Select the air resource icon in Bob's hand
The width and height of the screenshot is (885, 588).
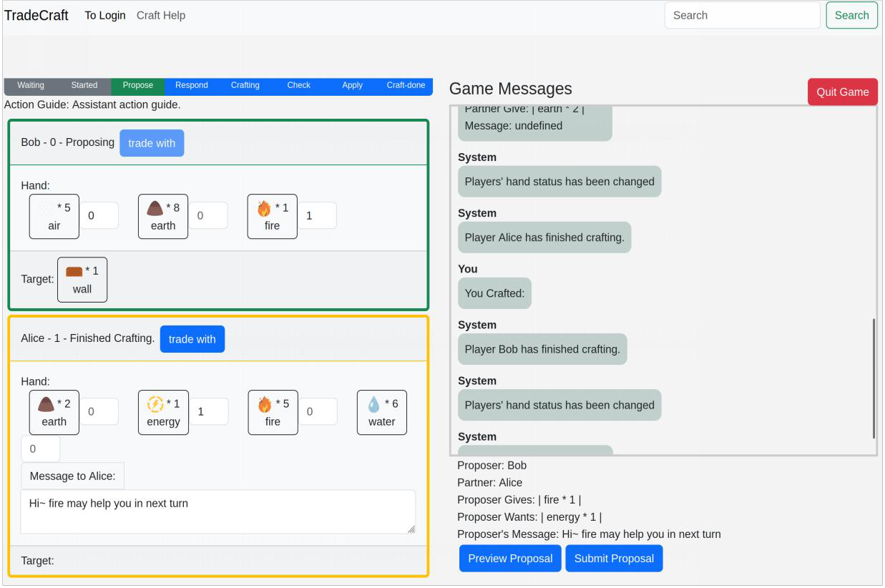54,216
